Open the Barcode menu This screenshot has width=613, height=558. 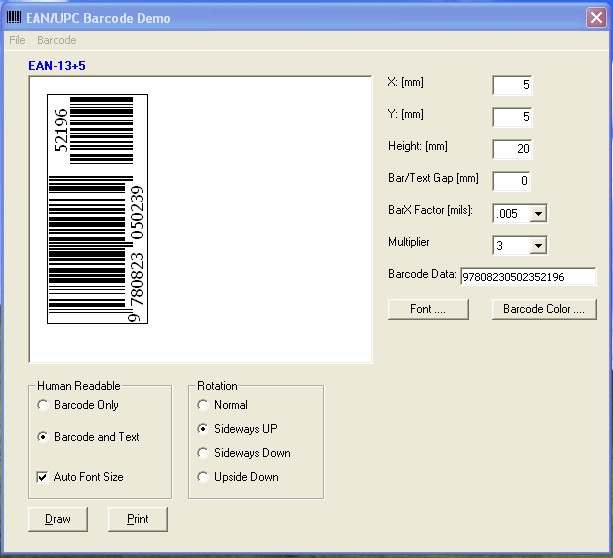point(56,40)
